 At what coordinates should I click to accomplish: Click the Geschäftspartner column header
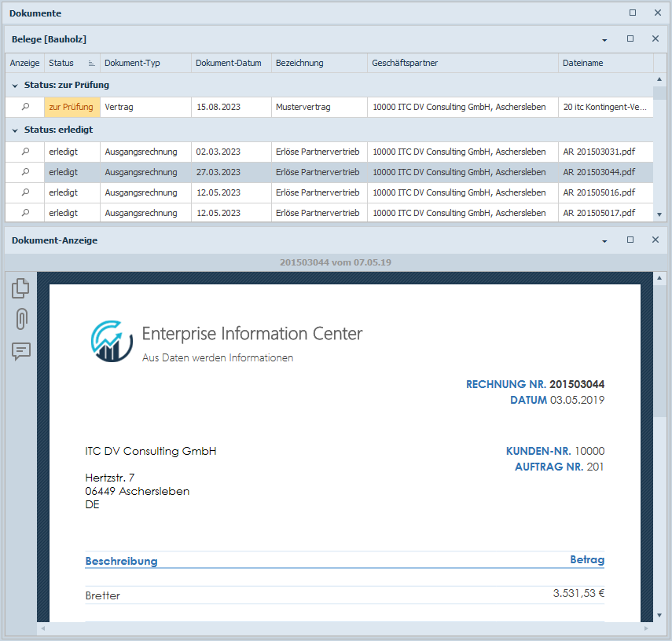point(405,63)
